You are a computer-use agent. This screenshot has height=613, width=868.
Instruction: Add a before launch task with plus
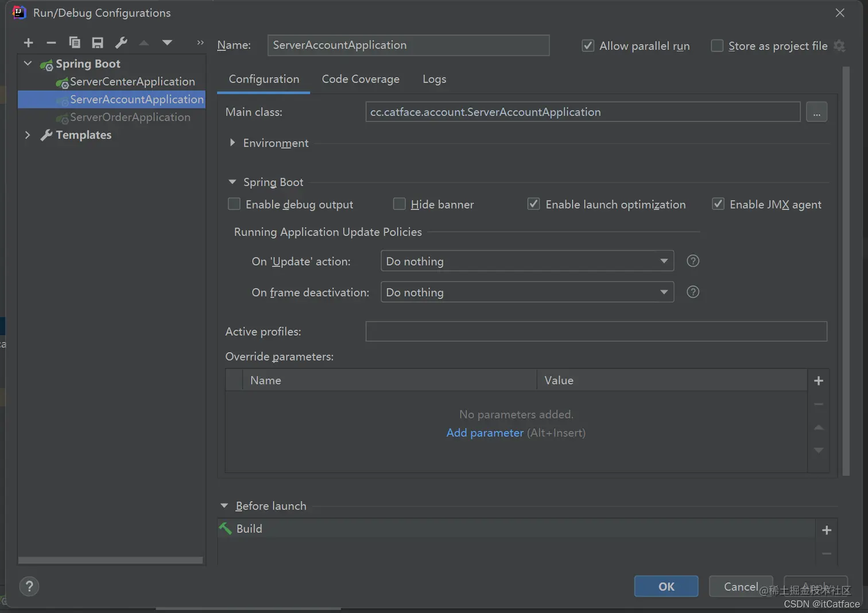(x=827, y=530)
